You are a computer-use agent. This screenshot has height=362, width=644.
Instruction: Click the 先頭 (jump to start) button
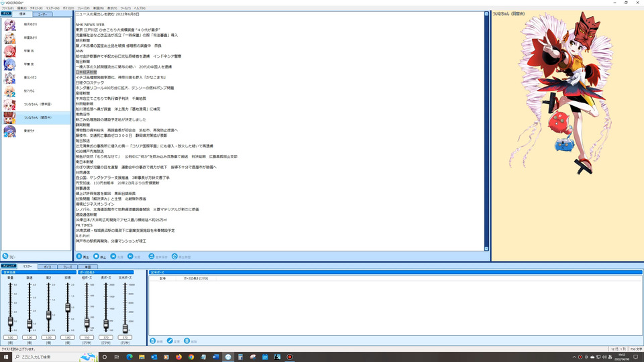click(x=117, y=257)
